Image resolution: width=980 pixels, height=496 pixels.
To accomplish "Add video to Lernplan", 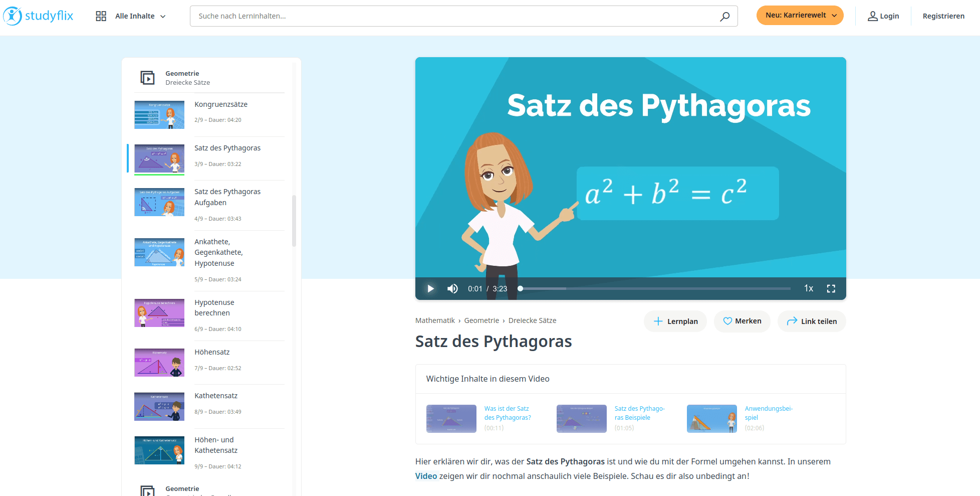I will (675, 320).
